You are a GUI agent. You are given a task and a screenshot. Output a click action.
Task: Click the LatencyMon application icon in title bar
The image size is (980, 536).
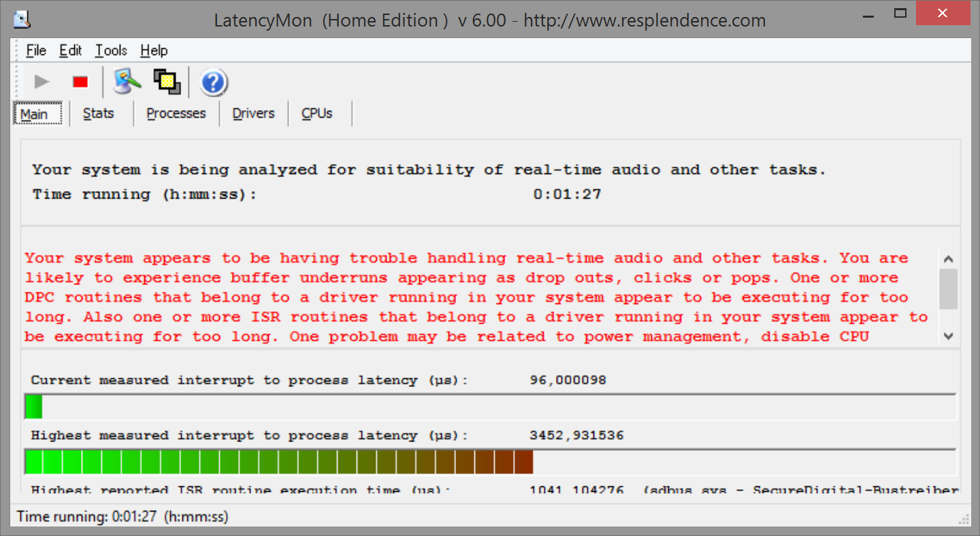(x=22, y=20)
